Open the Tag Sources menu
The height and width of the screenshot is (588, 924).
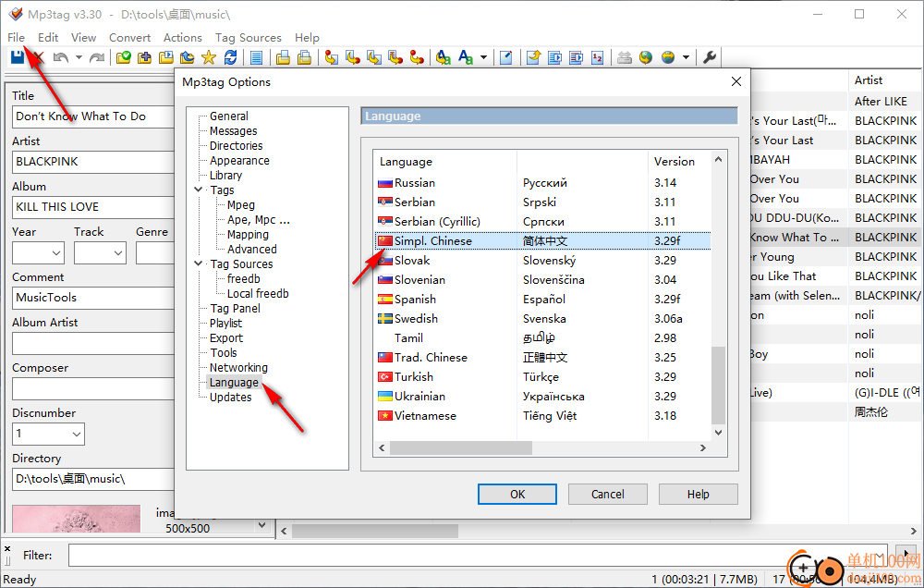coord(248,38)
